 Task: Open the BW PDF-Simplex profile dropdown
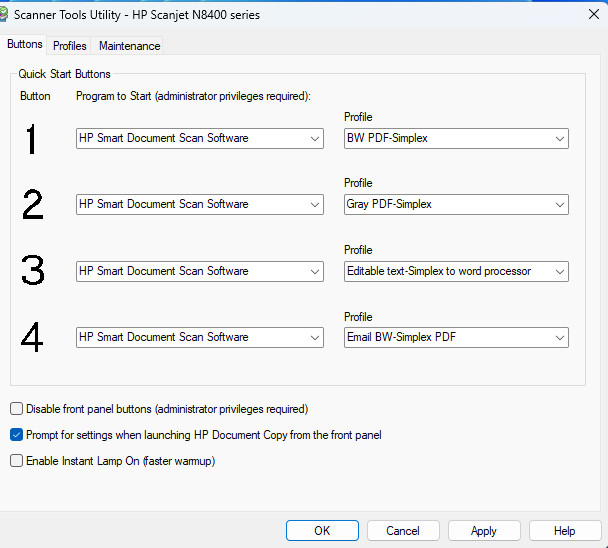coord(456,138)
